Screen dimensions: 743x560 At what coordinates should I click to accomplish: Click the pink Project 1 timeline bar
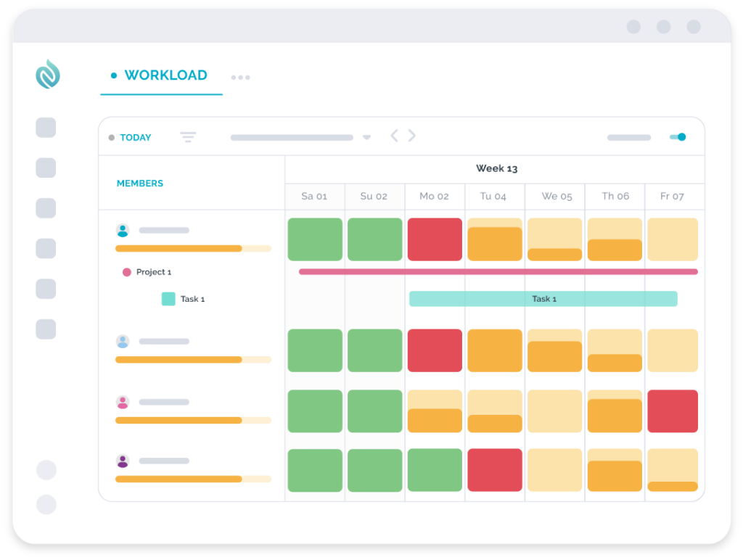click(x=498, y=272)
